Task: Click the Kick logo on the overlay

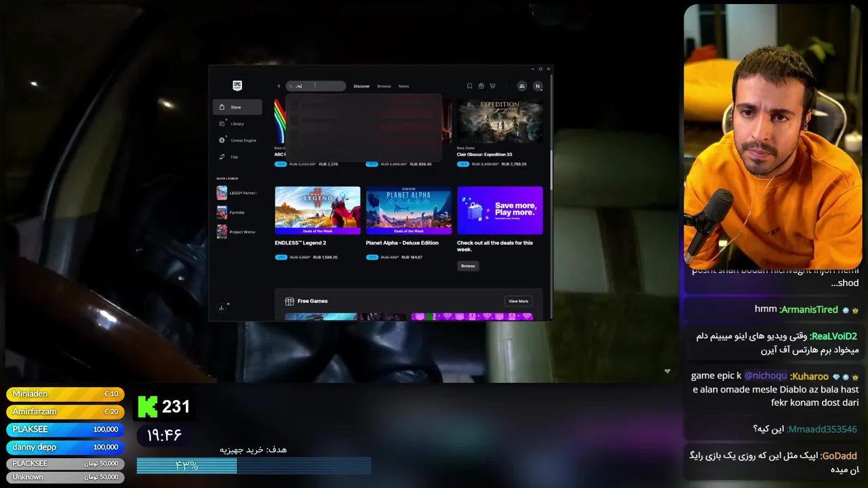Action: pos(148,407)
